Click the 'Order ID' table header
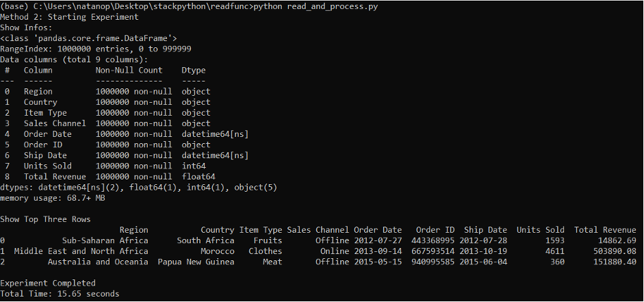Image resolution: width=644 pixels, height=302 pixels. click(x=435, y=230)
